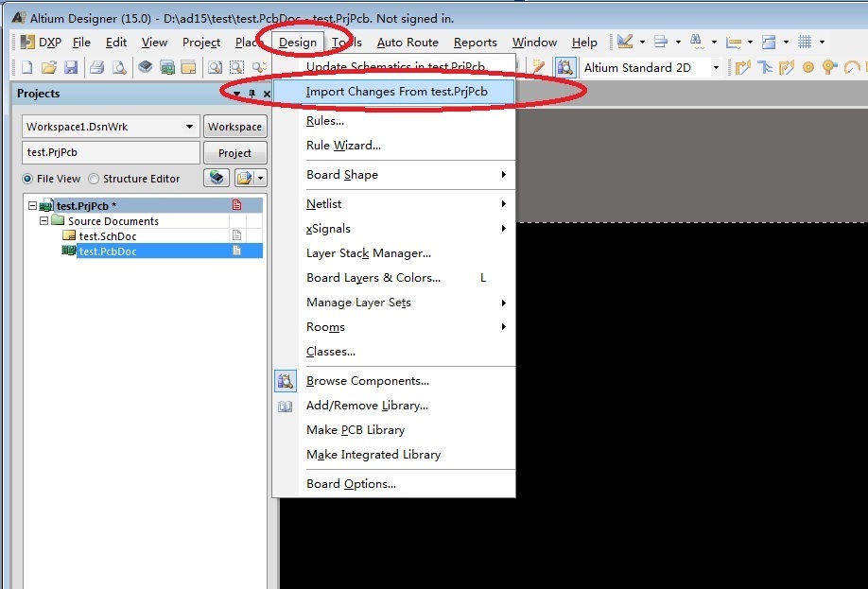Screen dimensions: 868x589
Task: Open the Auto Route menu
Action: [x=408, y=43]
